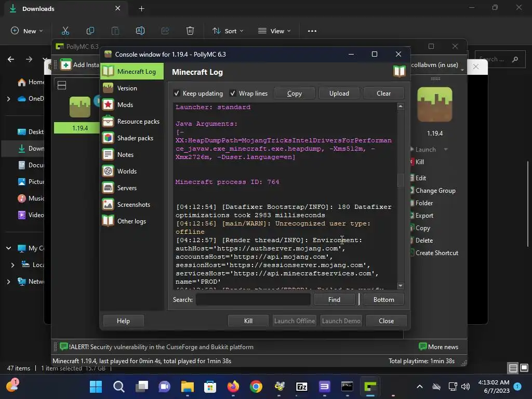Screen dimensions: 532x399
Task: Clear the log output
Action: click(x=383, y=94)
